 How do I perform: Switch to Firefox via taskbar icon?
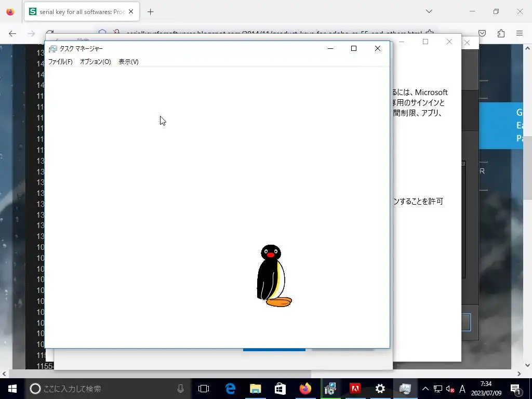coord(305,389)
